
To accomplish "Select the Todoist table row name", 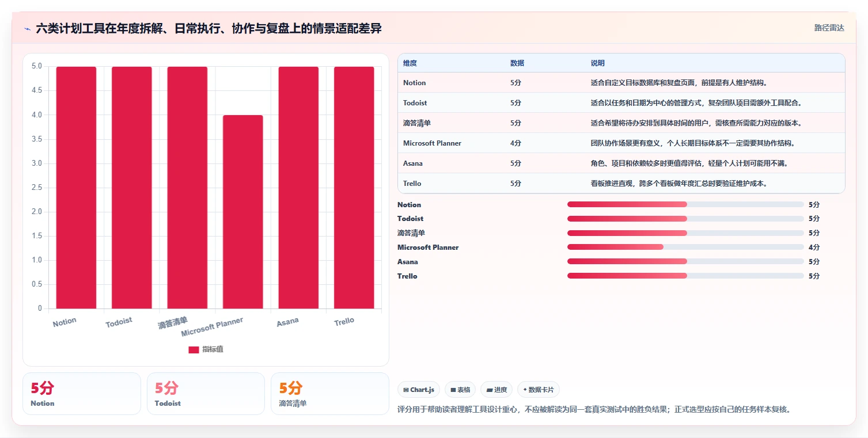I will pos(415,103).
